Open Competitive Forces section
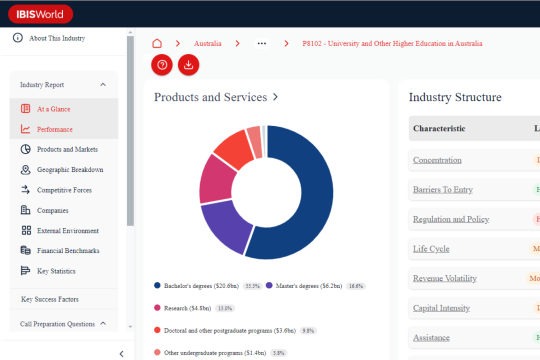 click(x=64, y=190)
